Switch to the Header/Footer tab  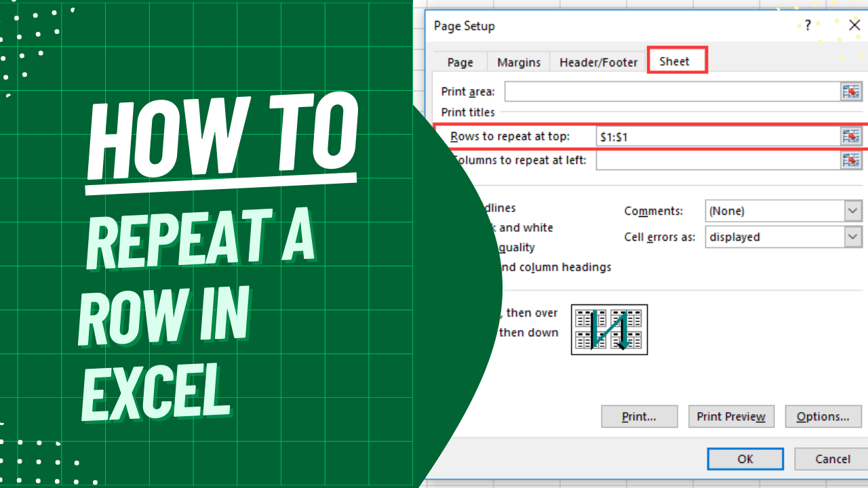coord(598,62)
